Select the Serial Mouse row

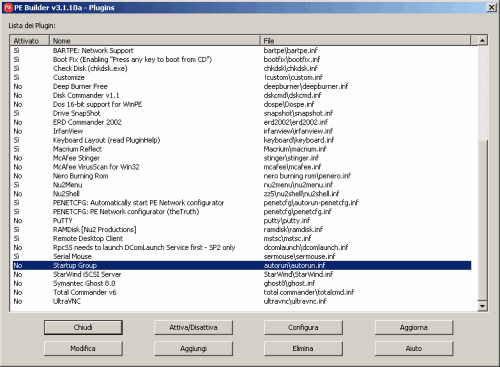pos(242,256)
